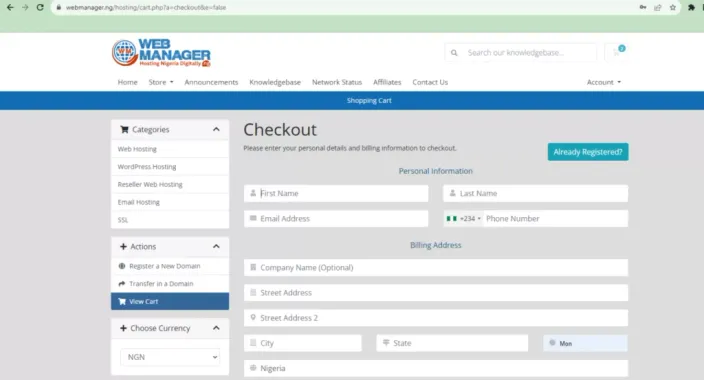Click the Phone Number field

pyautogui.click(x=556, y=219)
